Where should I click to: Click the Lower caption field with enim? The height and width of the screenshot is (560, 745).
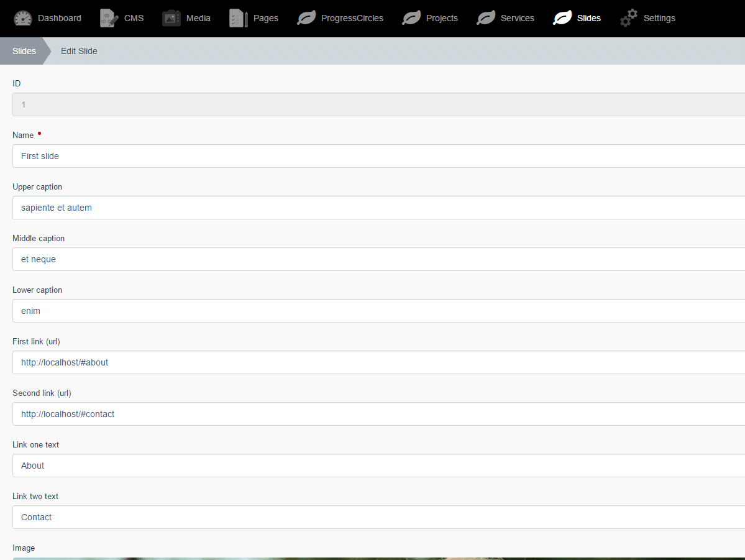click(378, 311)
